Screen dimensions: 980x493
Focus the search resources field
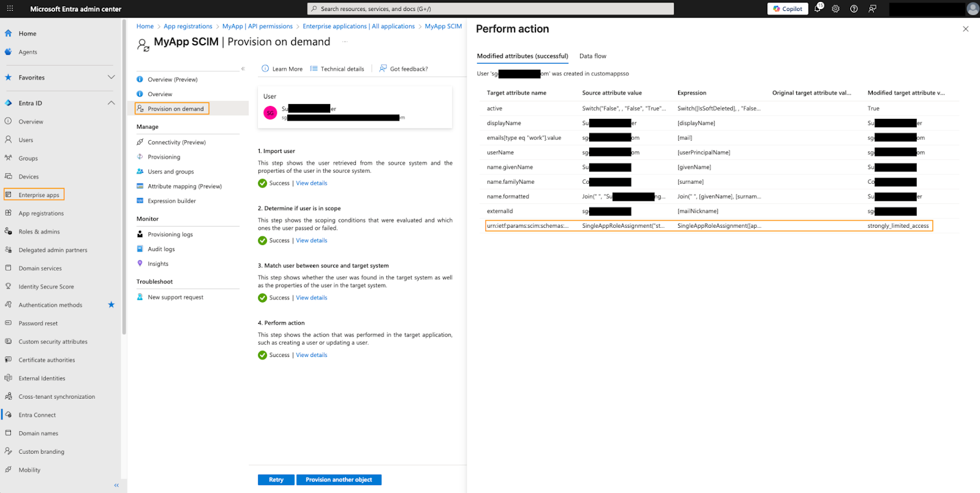coord(490,9)
